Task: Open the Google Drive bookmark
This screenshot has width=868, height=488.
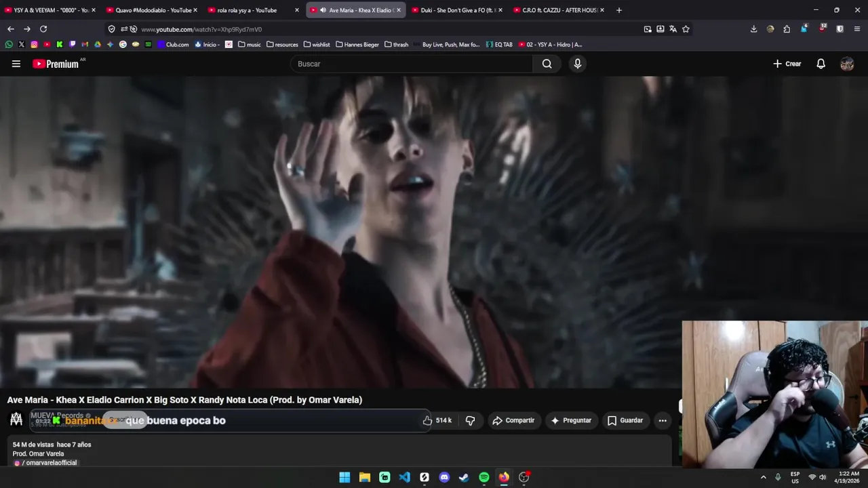Action: tap(98, 45)
